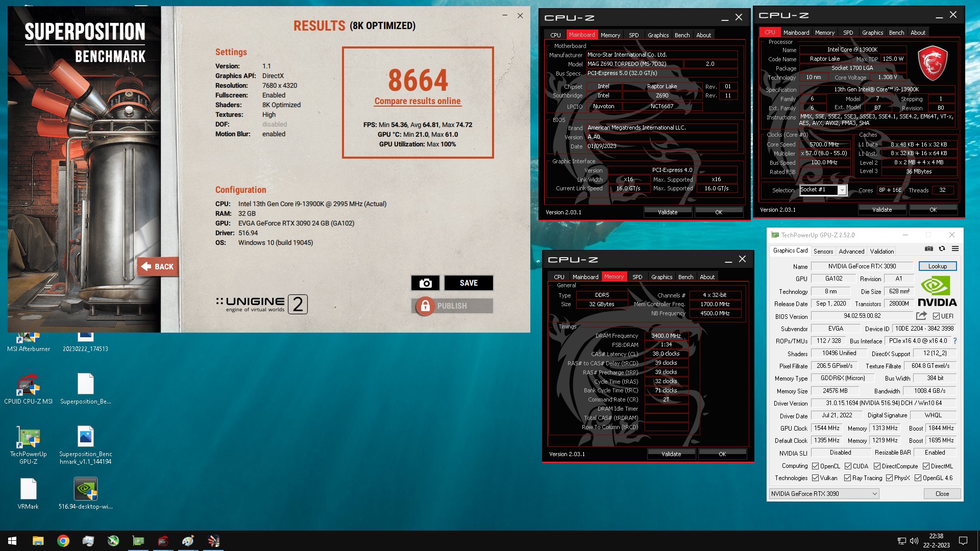The height and width of the screenshot is (551, 980).
Task: Open the Bench tab in the Mainboard CPU-Z window
Action: [682, 35]
